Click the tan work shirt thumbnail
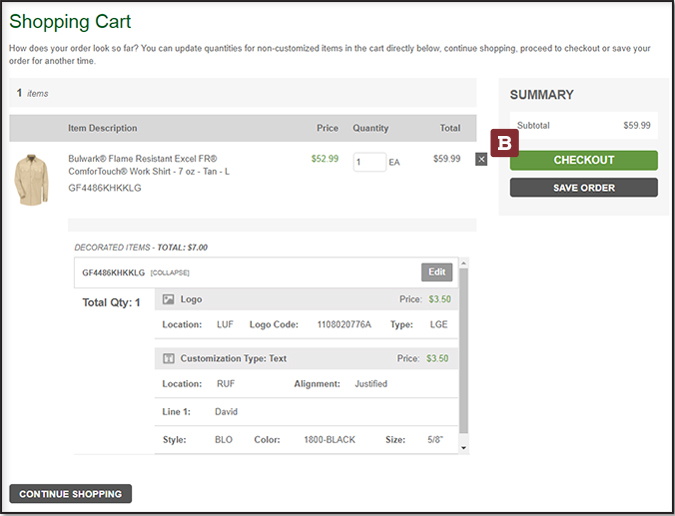This screenshot has height=516, width=675. click(31, 179)
